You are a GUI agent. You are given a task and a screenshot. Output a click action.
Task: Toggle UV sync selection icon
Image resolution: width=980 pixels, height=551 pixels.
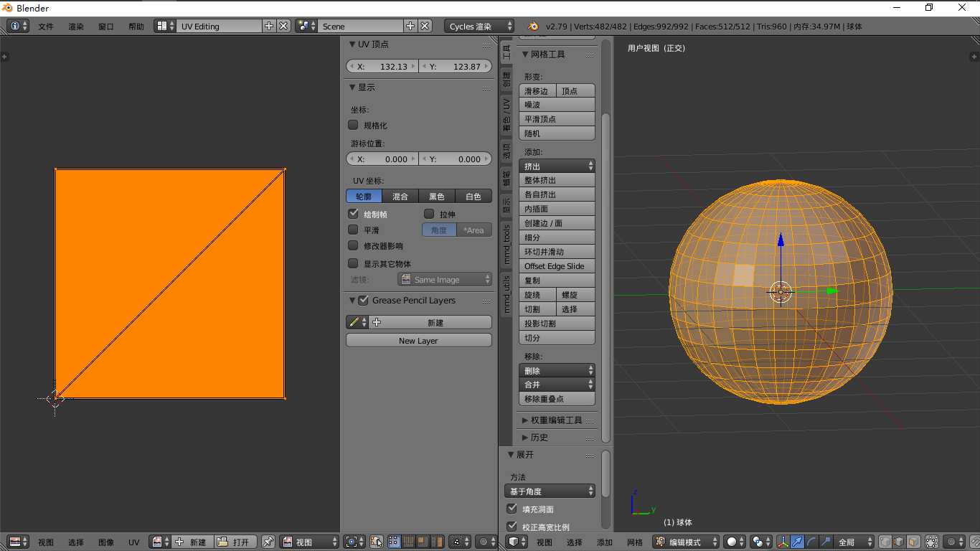376,542
